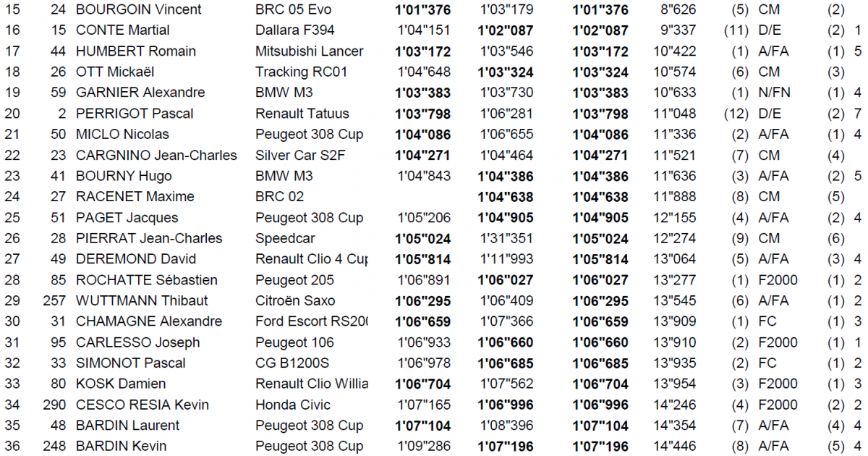Select MICLO Nicolas driver name

(x=122, y=135)
